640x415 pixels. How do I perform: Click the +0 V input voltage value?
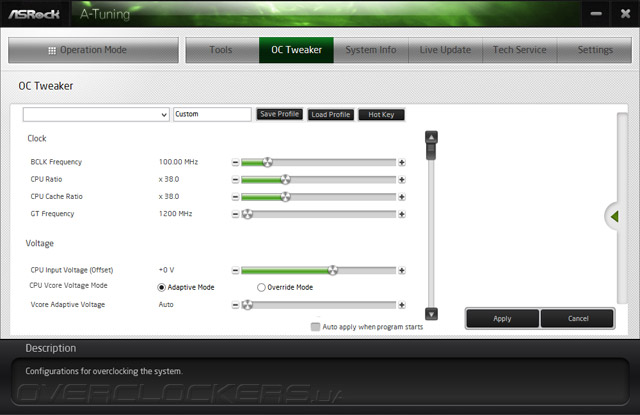pyautogui.click(x=166, y=270)
